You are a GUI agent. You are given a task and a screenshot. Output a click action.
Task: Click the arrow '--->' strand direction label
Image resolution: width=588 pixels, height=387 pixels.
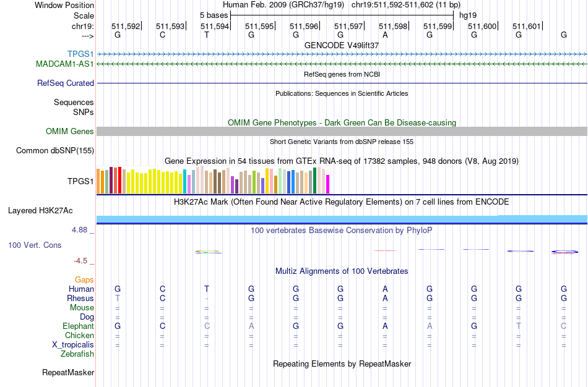click(88, 36)
